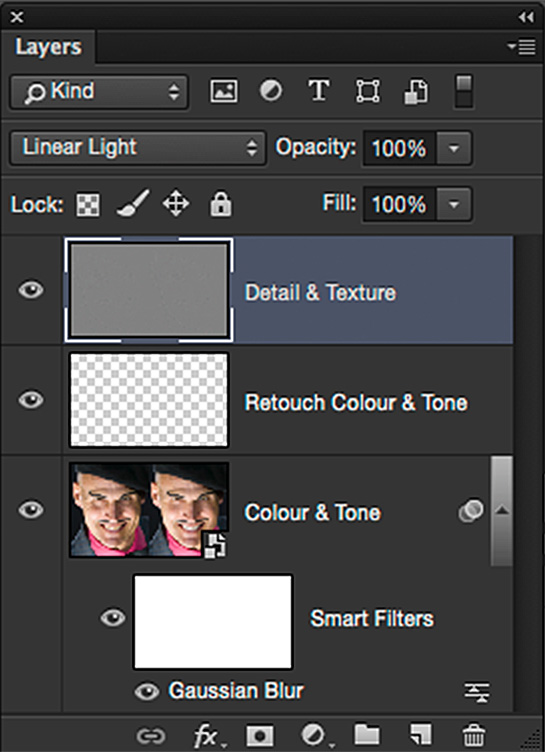Filter for smart object layers icon
545x752 pixels.
tap(415, 91)
